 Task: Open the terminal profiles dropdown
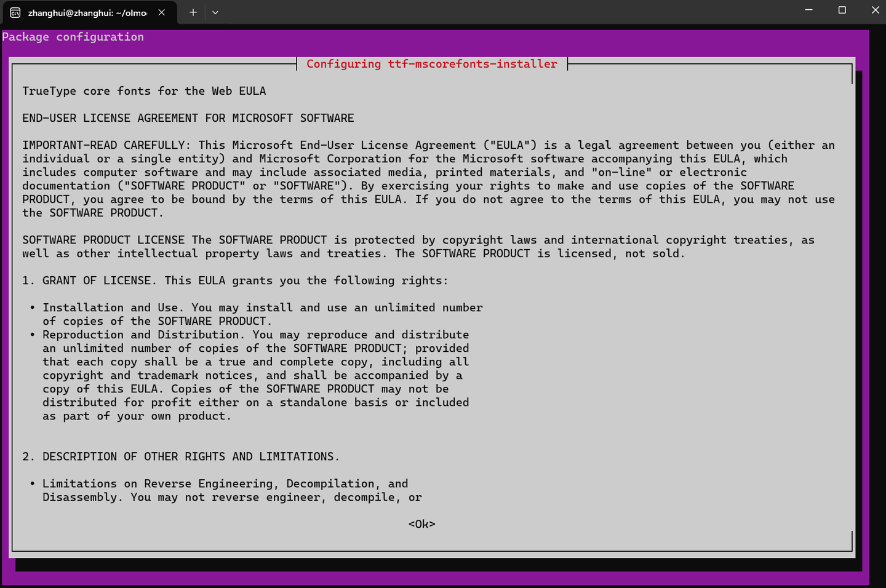pos(215,12)
